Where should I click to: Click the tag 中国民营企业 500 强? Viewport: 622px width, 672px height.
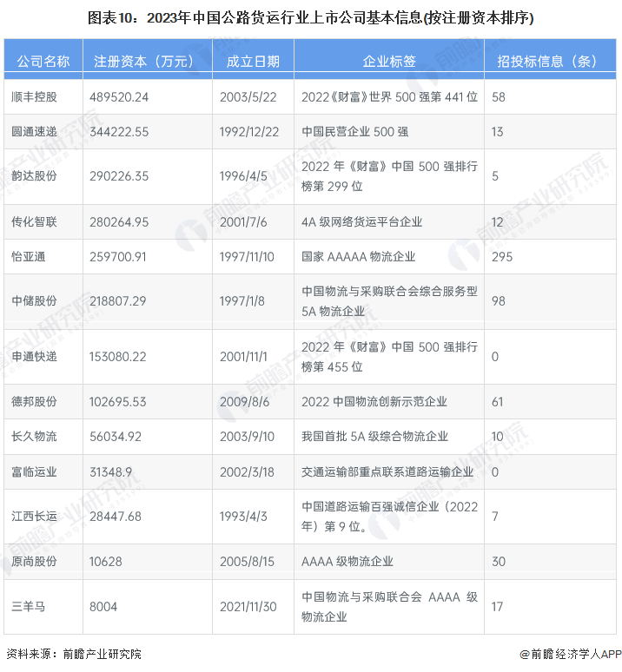point(355,132)
